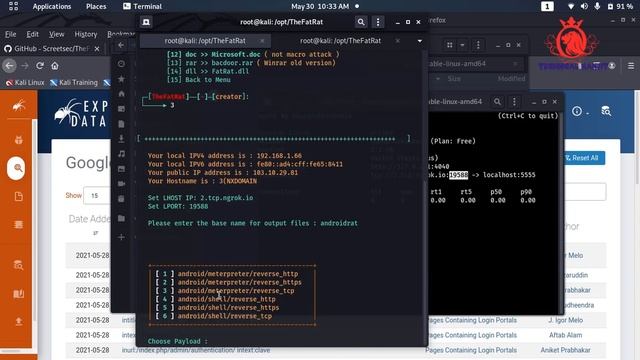This screenshot has height=360, width=640.
Task: Open Kali Training bookmark in Firefox
Action: 74,82
